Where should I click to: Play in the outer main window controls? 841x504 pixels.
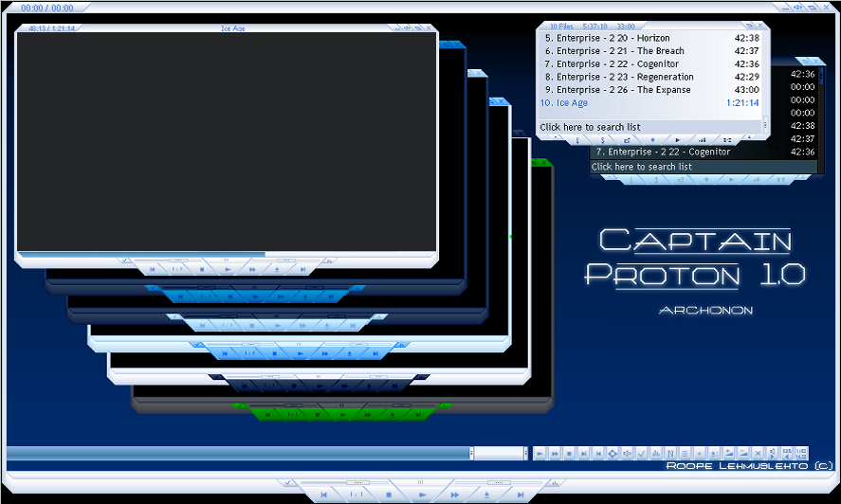point(423,495)
